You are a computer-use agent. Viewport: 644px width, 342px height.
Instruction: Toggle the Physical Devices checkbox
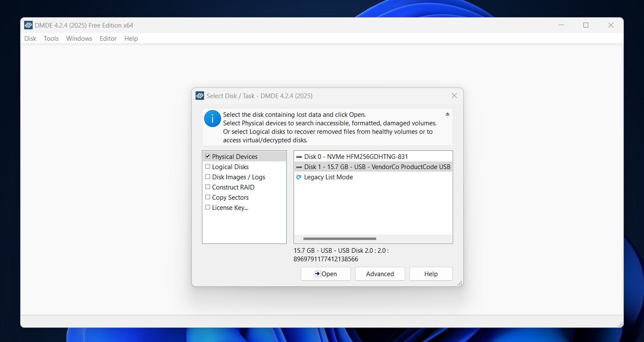coord(207,156)
